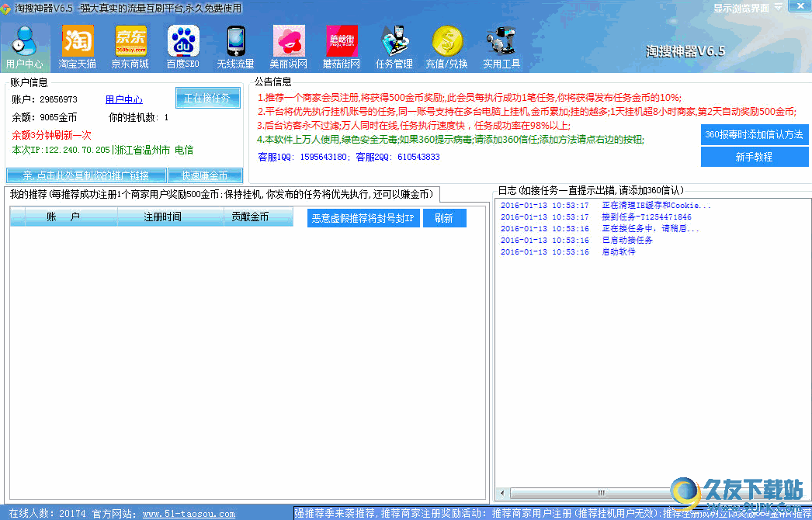The image size is (812, 520).
Task: Click customer service 客服1QQ: 1595643180
Action: point(303,157)
